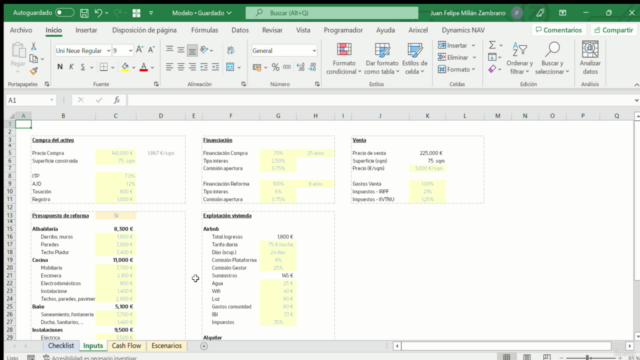Click the Copy format paintbrush icon
The width and height of the screenshot is (640, 360).
34,71
